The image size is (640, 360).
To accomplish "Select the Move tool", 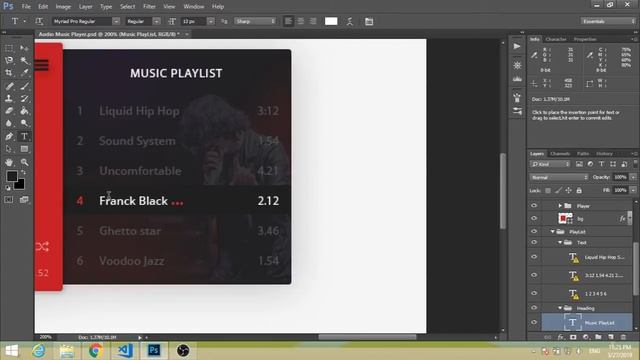I will pyautogui.click(x=24, y=48).
